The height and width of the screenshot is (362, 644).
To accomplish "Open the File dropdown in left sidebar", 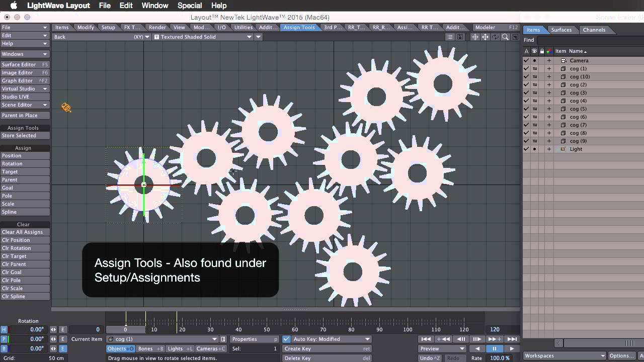I will click(x=25, y=27).
